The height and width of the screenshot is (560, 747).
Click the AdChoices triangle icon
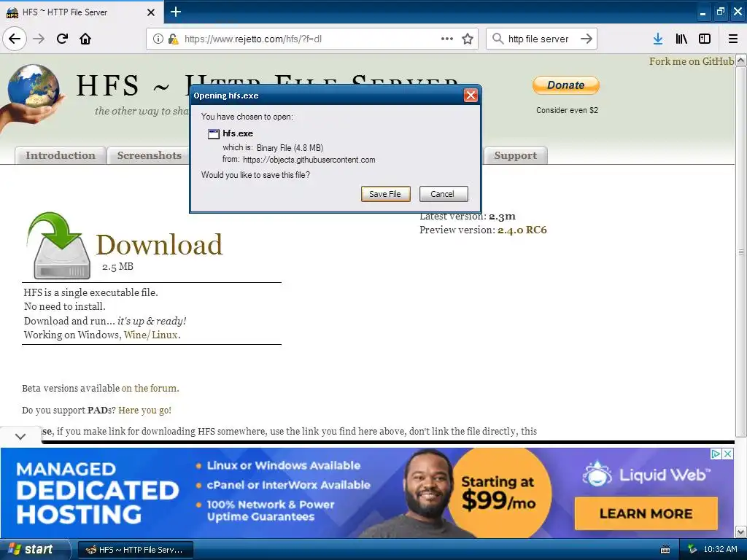(716, 454)
